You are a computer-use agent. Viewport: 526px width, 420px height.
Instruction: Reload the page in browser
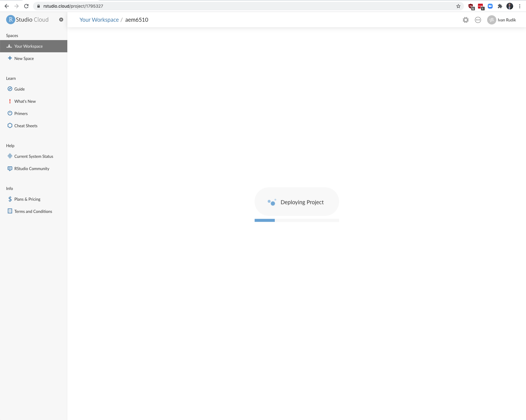click(x=26, y=6)
